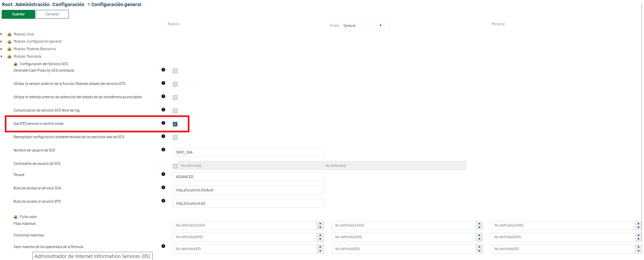644x260 pixels.
Task: Click the Guardar button
Action: coord(18,14)
